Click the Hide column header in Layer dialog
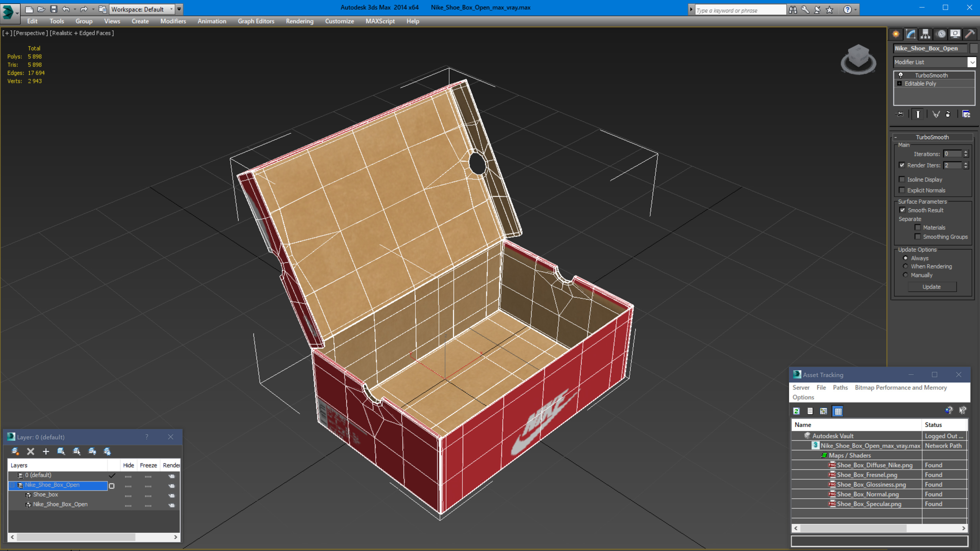980x551 pixels. [128, 465]
